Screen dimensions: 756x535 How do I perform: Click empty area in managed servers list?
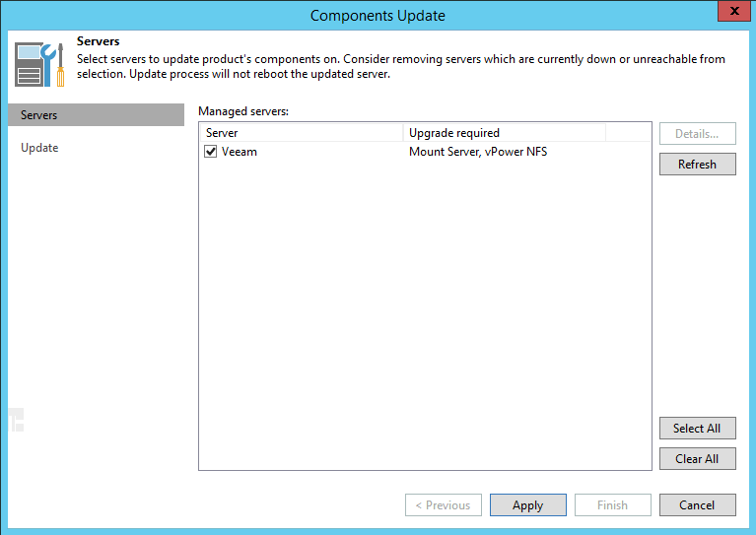[424, 315]
